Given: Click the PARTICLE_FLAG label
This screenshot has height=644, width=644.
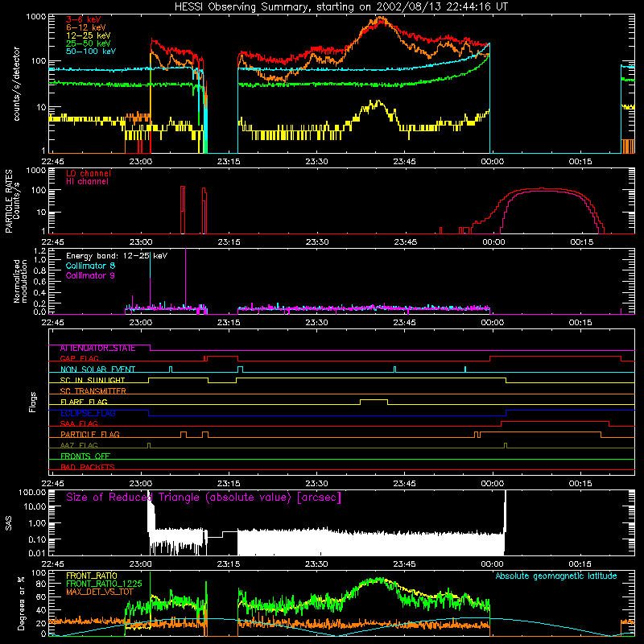Looking at the screenshot, I should [90, 435].
